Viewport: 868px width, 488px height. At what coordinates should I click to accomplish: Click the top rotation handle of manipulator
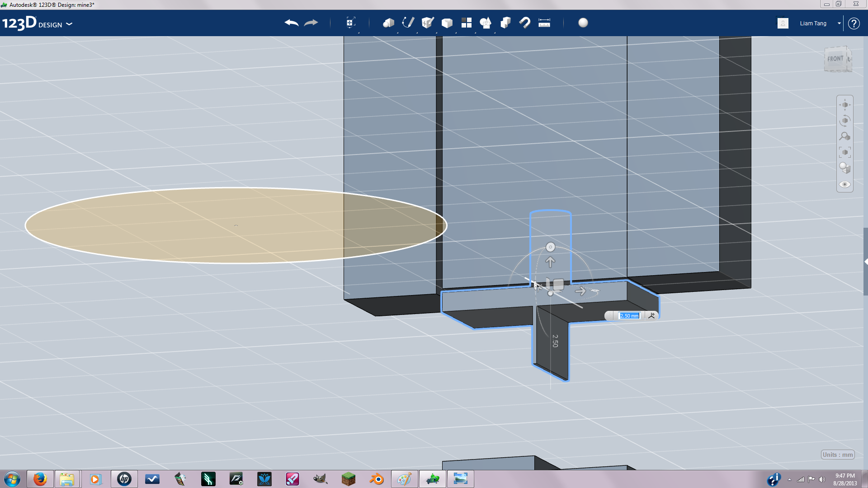click(550, 247)
